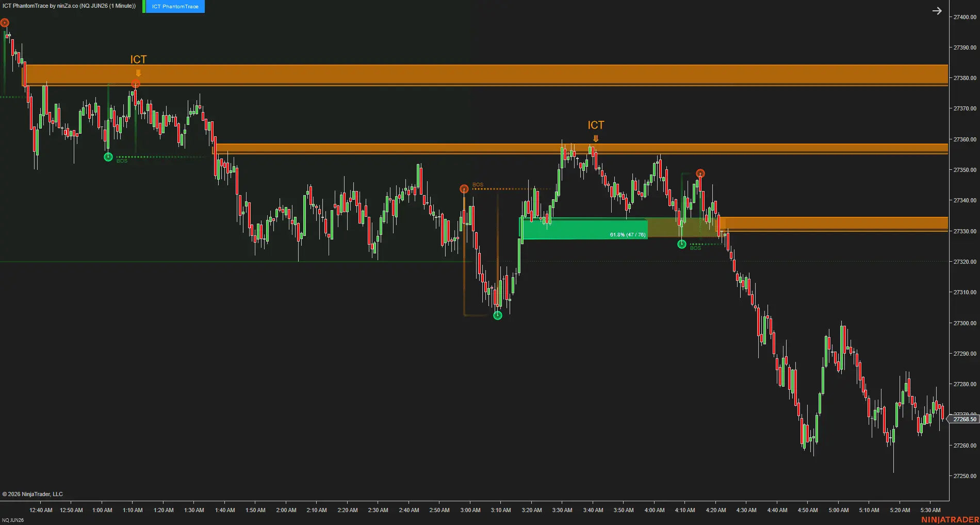The width and height of the screenshot is (980, 525).
Task: Click the red swing-high circle near 3:00 AM
Action: pos(464,189)
